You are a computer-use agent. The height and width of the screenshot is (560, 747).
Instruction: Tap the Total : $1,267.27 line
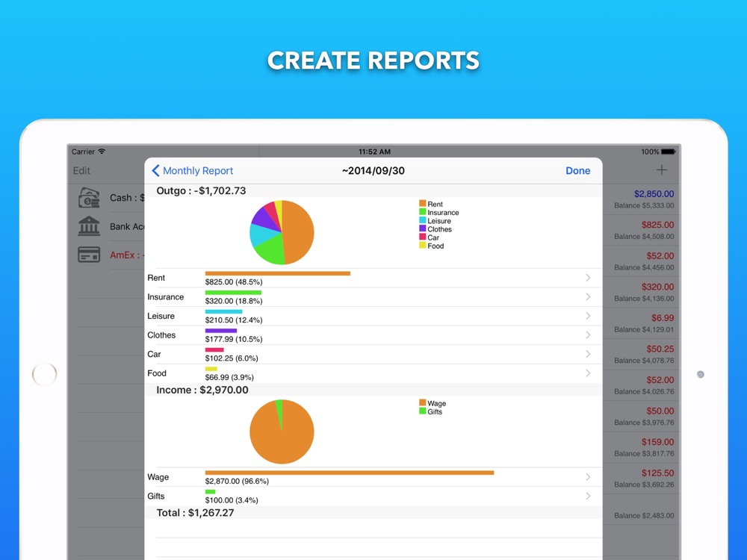pyautogui.click(x=195, y=512)
